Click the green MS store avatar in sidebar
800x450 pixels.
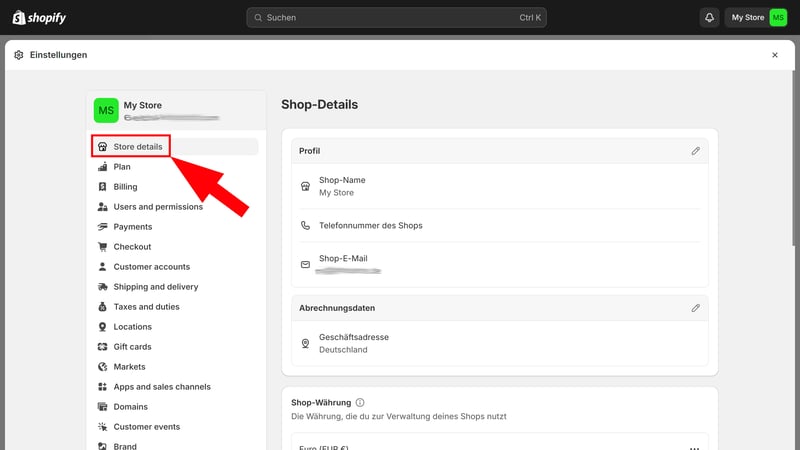point(105,110)
